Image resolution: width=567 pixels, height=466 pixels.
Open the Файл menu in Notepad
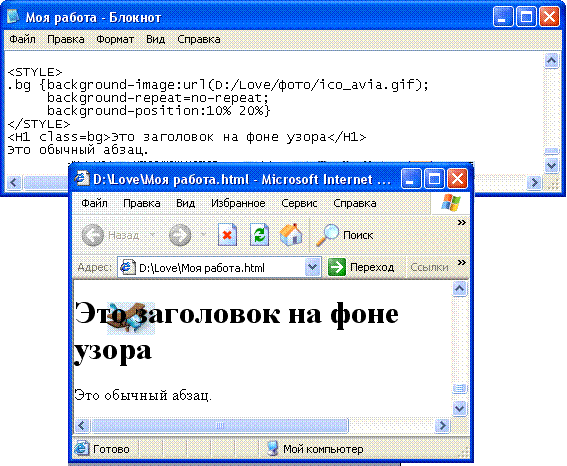pos(22,39)
